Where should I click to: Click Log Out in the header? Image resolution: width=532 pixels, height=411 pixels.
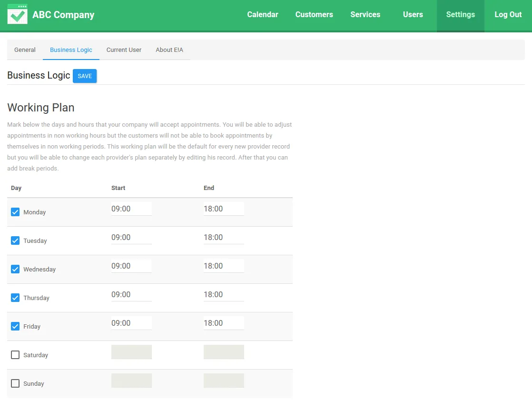508,15
